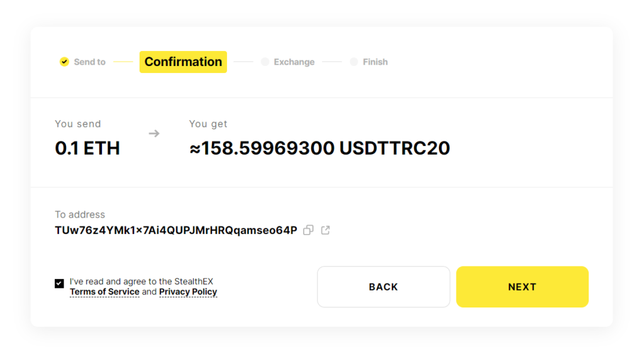Click the grey dot before Exchange step
644x359 pixels.
(265, 62)
